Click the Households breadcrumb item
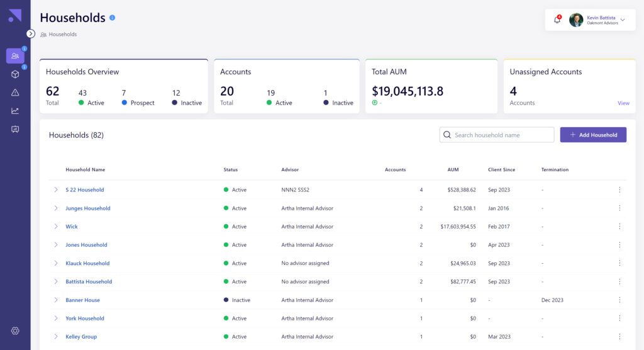 click(x=62, y=35)
